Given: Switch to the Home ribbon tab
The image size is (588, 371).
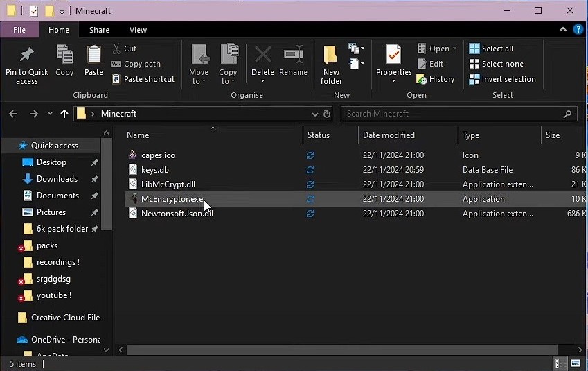Looking at the screenshot, I should pos(59,30).
